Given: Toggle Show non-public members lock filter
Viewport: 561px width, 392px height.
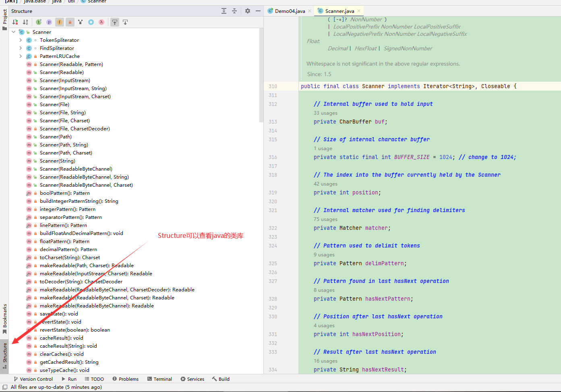Looking at the screenshot, I should pos(70,22).
